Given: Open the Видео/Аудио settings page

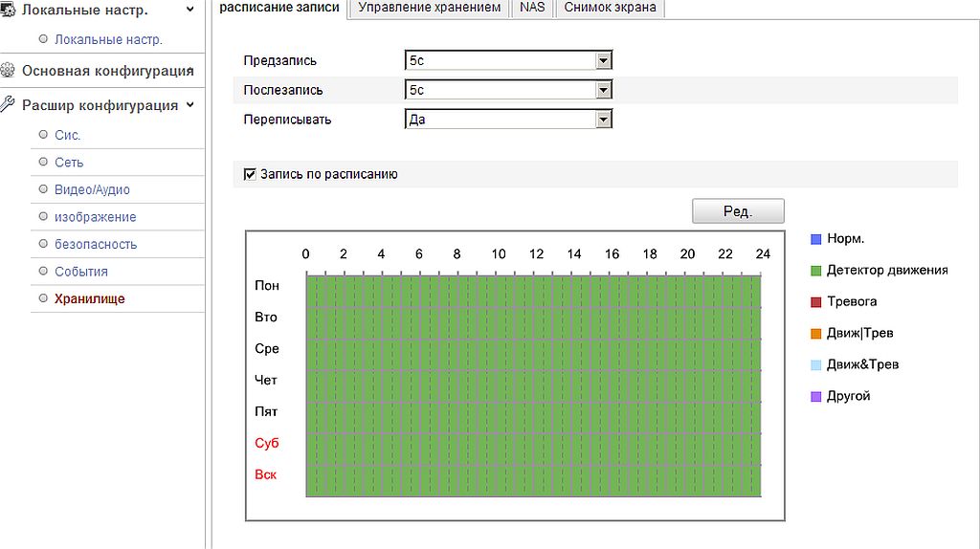Looking at the screenshot, I should [92, 190].
